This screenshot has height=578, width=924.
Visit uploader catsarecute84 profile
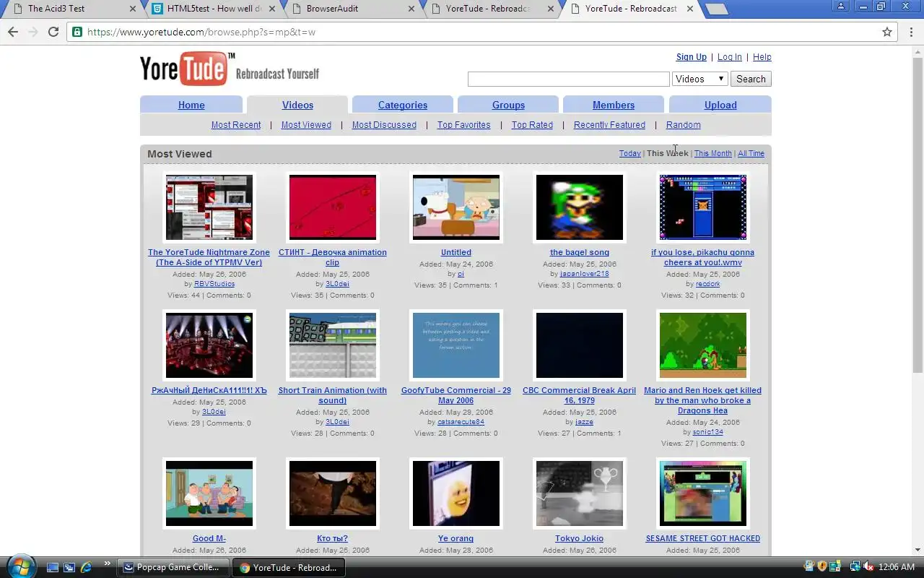(x=461, y=422)
